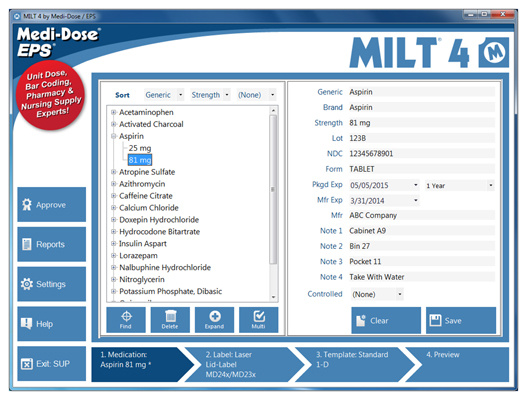Image resolution: width=527 pixels, height=400 pixels.
Task: Click the medication list scroll up arrow
Action: 273,110
